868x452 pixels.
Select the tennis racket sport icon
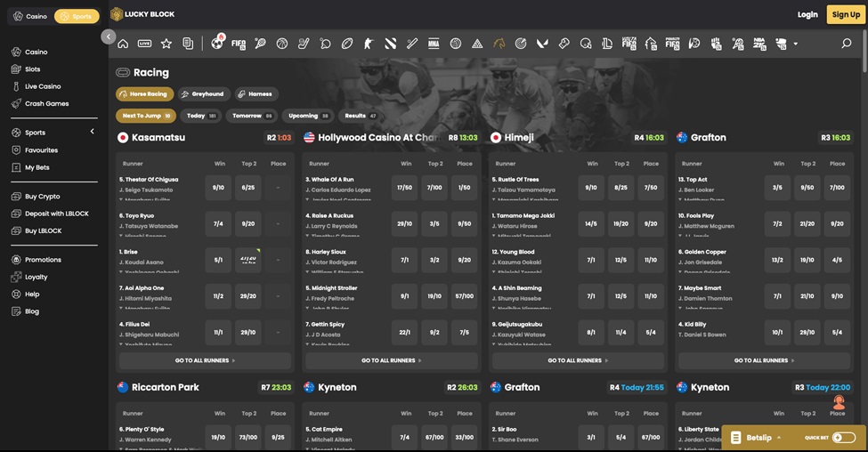(x=260, y=44)
